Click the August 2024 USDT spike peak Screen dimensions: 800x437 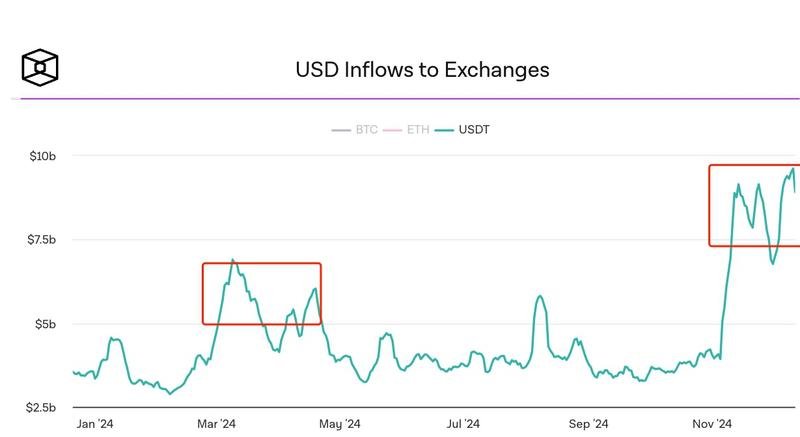point(540,296)
